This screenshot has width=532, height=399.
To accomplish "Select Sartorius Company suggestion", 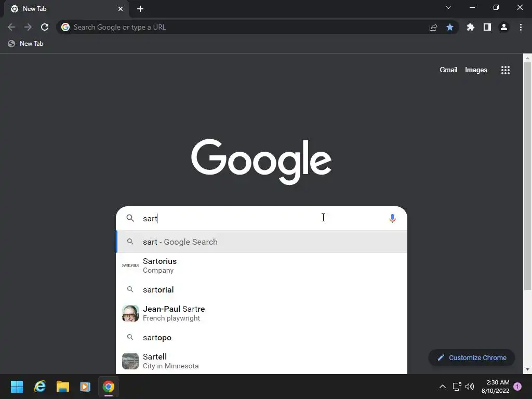I will tap(262, 265).
